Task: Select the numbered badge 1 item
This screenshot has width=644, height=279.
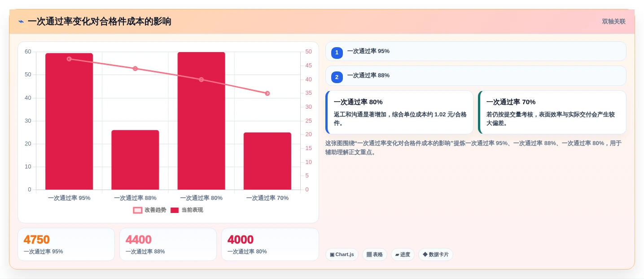Action: (337, 53)
